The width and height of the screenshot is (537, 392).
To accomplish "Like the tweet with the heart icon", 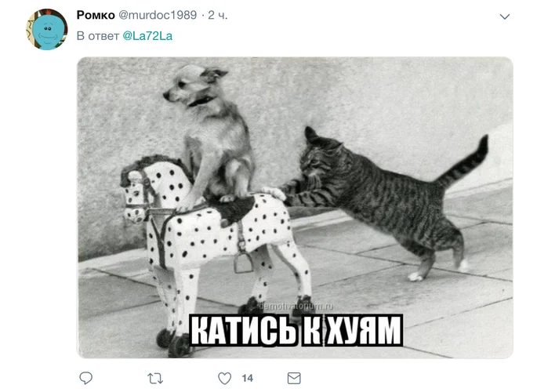I will [225, 379].
